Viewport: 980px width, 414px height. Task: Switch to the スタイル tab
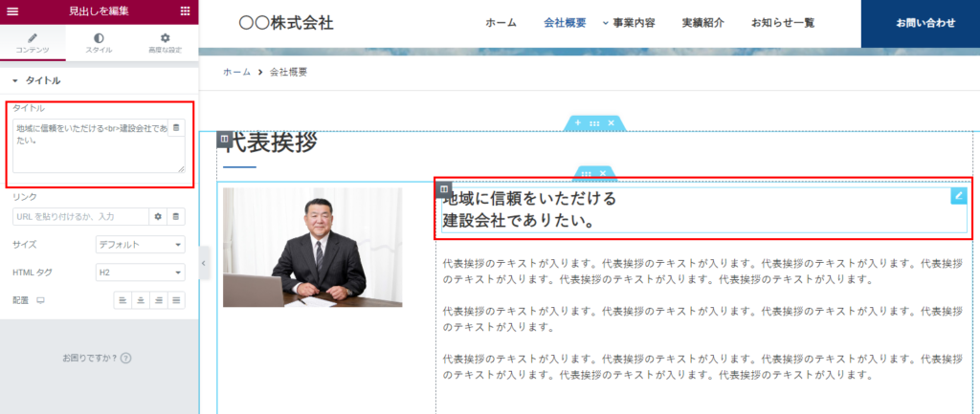(x=99, y=43)
